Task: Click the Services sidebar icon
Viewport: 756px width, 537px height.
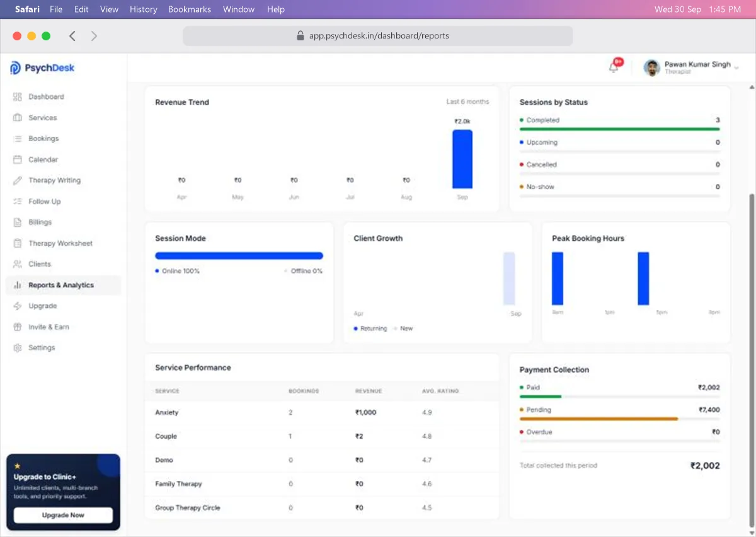Action: click(18, 118)
